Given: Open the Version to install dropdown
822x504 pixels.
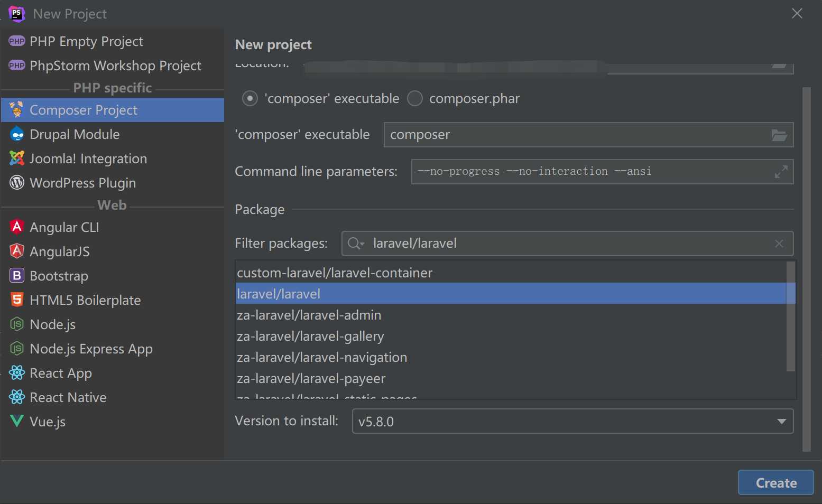Looking at the screenshot, I should [572, 421].
